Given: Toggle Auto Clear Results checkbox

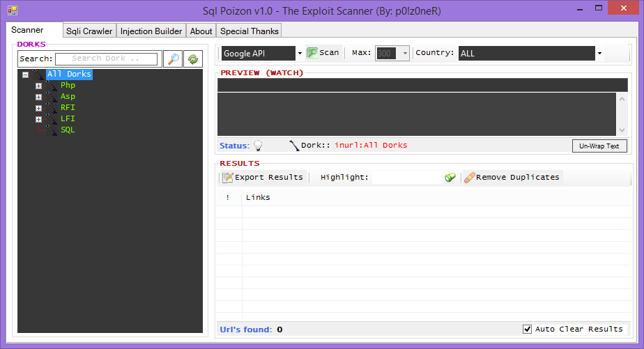Looking at the screenshot, I should (528, 329).
